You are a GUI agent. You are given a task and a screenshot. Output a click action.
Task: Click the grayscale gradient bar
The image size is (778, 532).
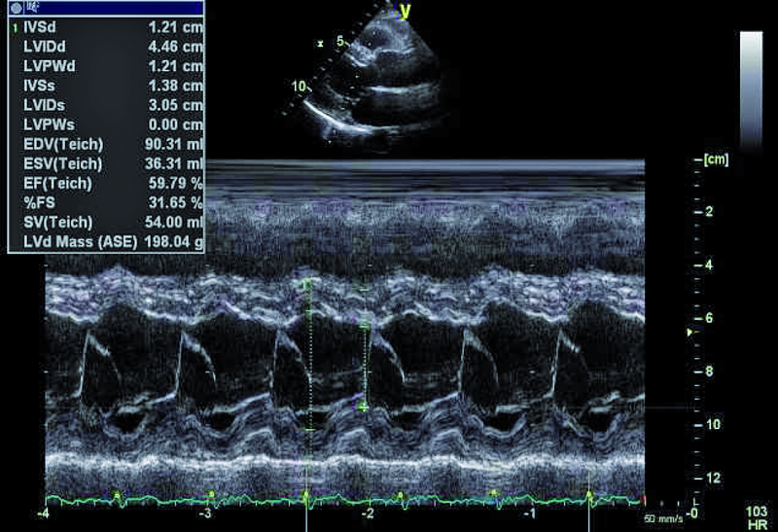(x=751, y=89)
